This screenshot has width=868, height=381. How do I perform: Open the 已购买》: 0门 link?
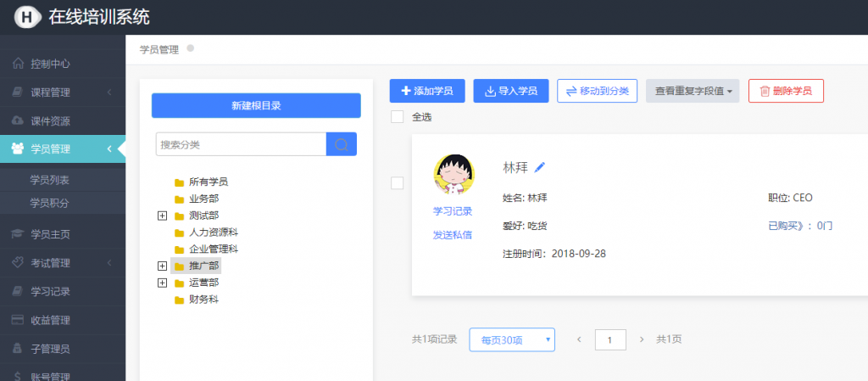pyautogui.click(x=800, y=226)
